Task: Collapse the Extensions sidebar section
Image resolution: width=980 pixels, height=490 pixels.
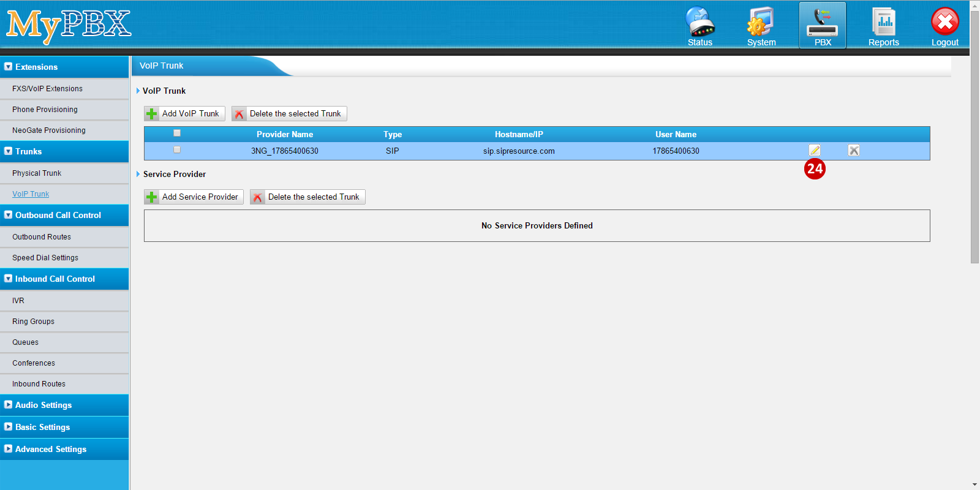Action: coord(64,67)
